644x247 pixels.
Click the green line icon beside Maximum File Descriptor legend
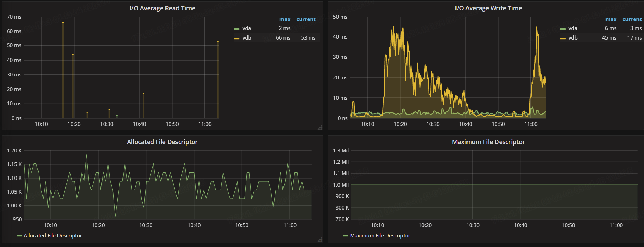pos(346,236)
